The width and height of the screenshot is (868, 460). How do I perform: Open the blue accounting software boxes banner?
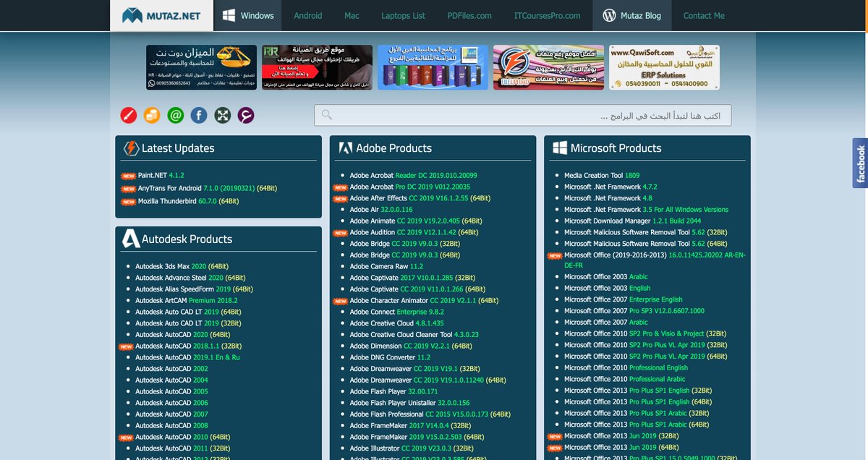pos(433,67)
